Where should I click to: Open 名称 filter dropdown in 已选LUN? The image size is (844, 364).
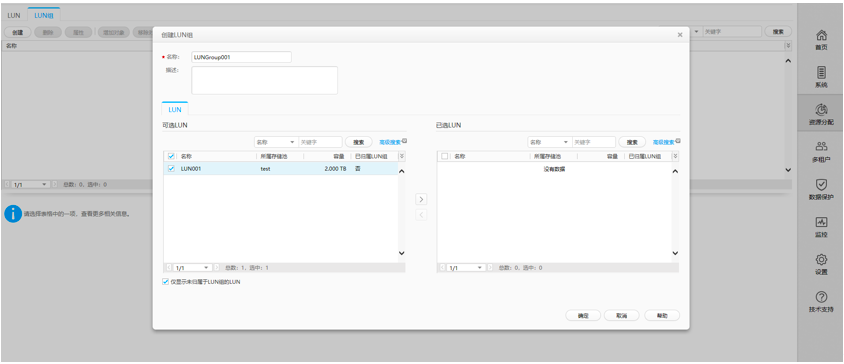pyautogui.click(x=549, y=142)
